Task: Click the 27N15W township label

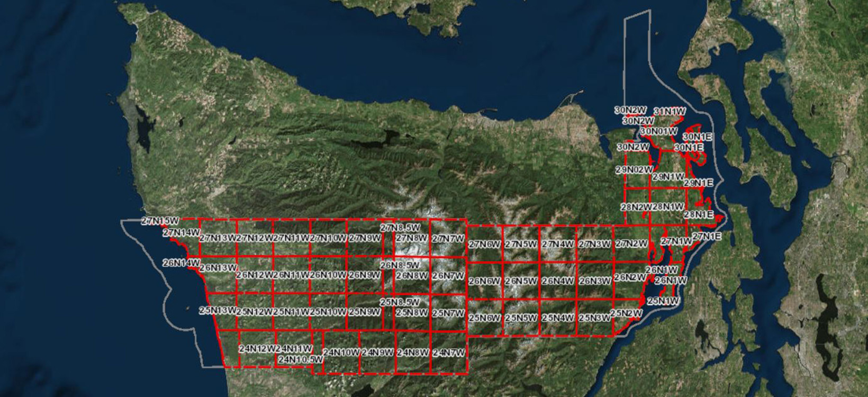Action: [161, 221]
